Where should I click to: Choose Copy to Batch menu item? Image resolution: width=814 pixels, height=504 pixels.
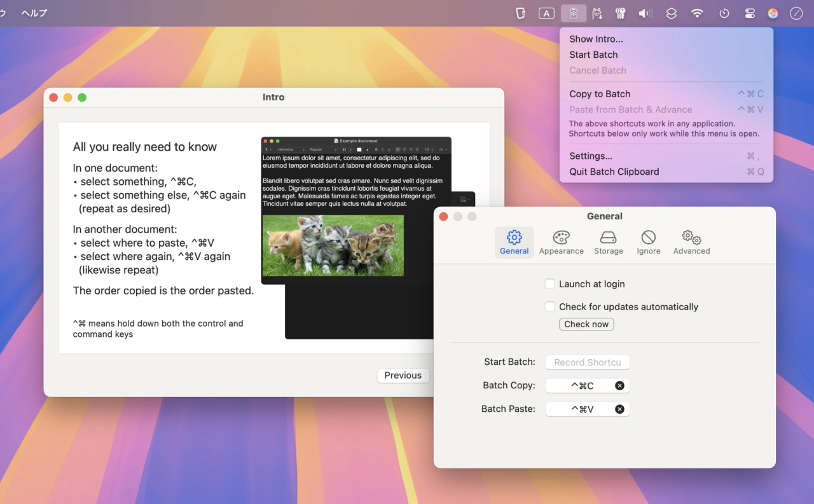pos(600,94)
